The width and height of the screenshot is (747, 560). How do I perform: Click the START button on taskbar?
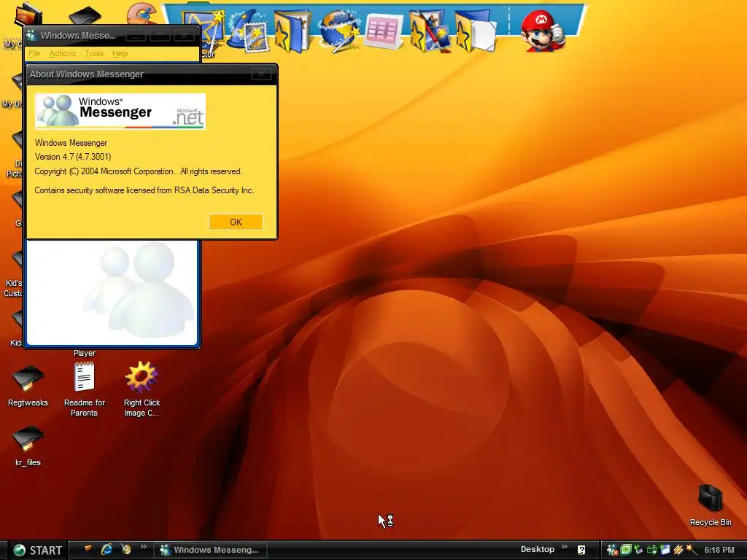pyautogui.click(x=38, y=550)
